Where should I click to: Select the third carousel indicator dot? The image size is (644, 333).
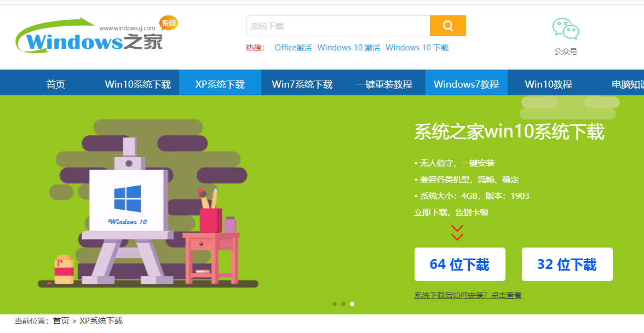352,304
